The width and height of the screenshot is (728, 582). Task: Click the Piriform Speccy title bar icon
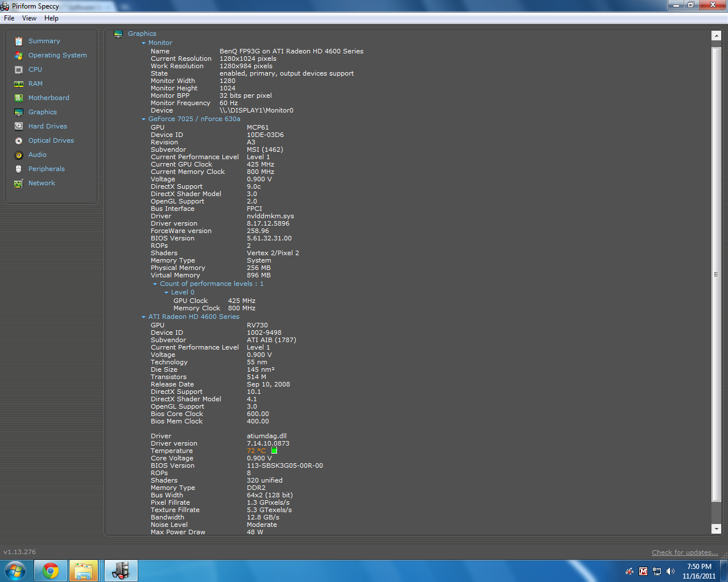5,6
